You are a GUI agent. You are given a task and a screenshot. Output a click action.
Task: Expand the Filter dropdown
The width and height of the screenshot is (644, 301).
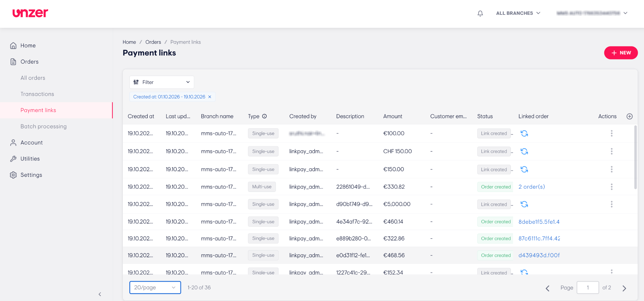162,82
